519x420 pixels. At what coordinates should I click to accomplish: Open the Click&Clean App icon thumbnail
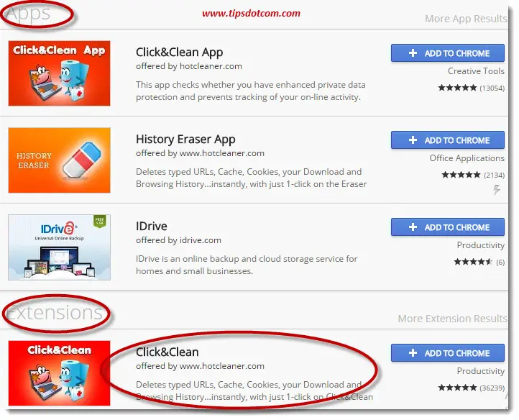[59, 73]
